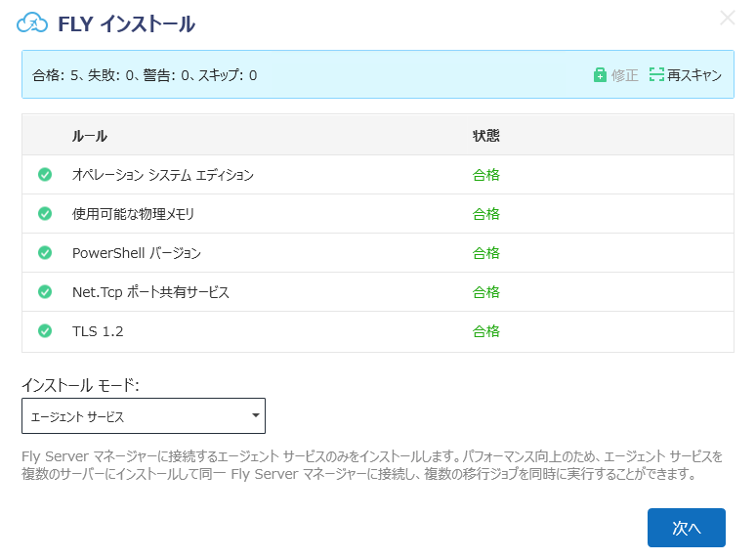
Task: Click the green check for PowerShell バージョン
Action: coord(45,253)
